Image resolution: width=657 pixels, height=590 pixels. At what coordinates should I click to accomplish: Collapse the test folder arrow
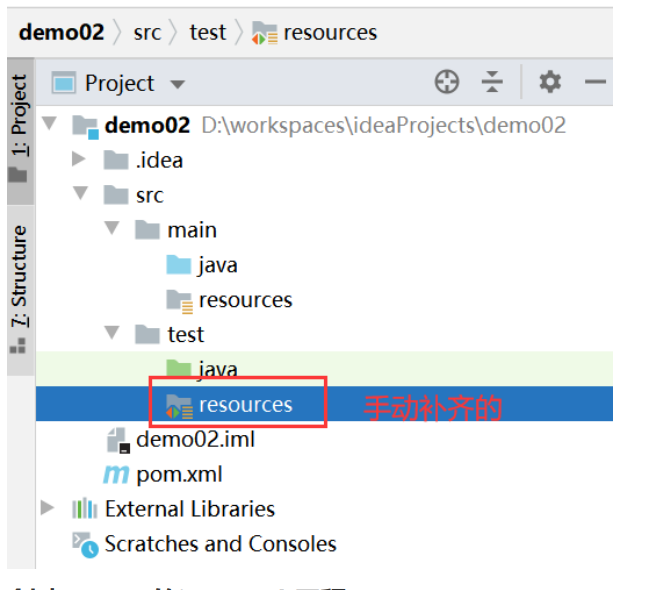pos(112,333)
